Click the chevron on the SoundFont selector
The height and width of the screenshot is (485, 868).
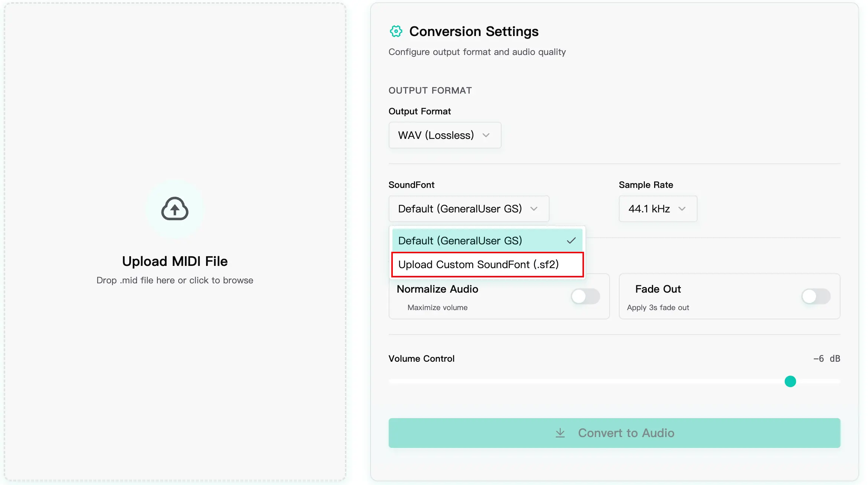coord(534,209)
